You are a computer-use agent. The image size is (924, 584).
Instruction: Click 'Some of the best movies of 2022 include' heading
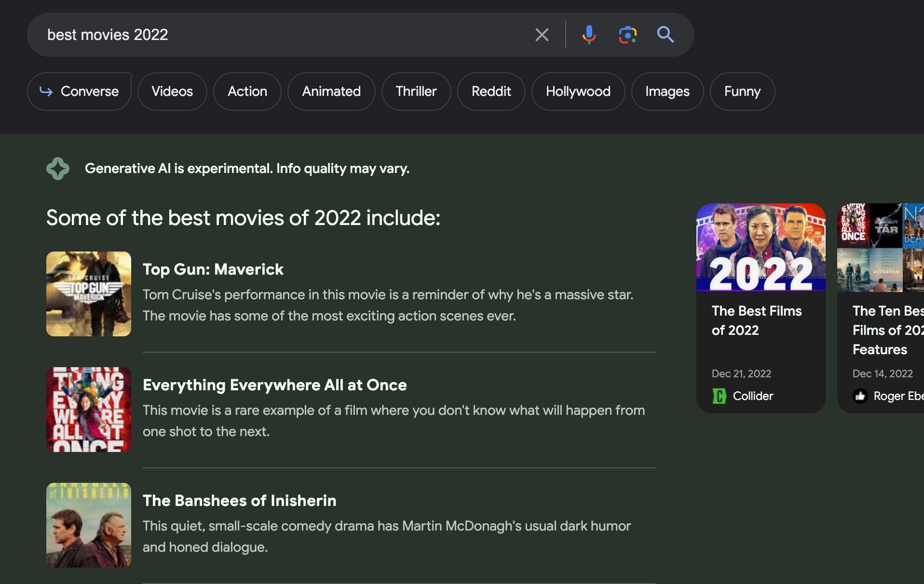coord(243,218)
